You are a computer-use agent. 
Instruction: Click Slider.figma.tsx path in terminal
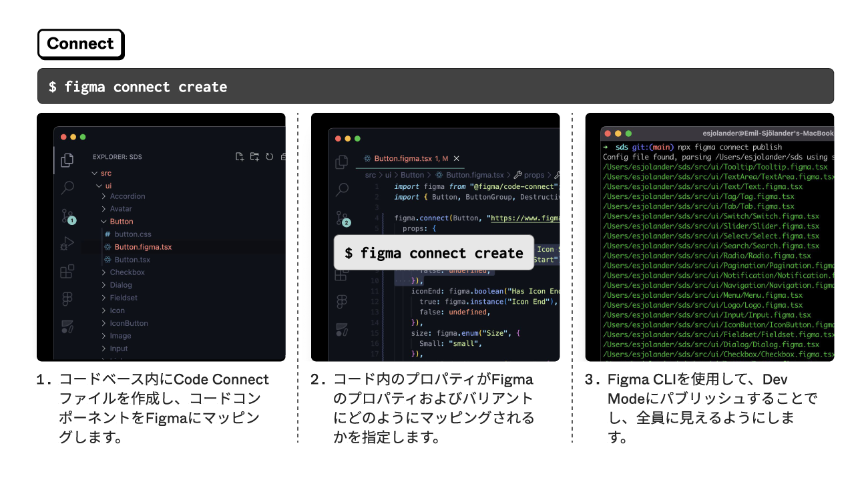[710, 226]
